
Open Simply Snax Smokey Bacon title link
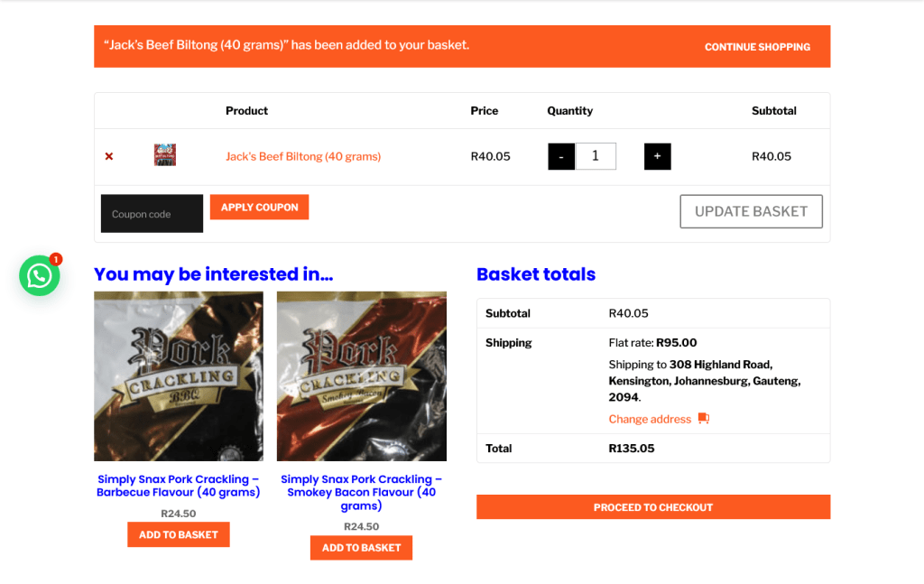tap(361, 492)
